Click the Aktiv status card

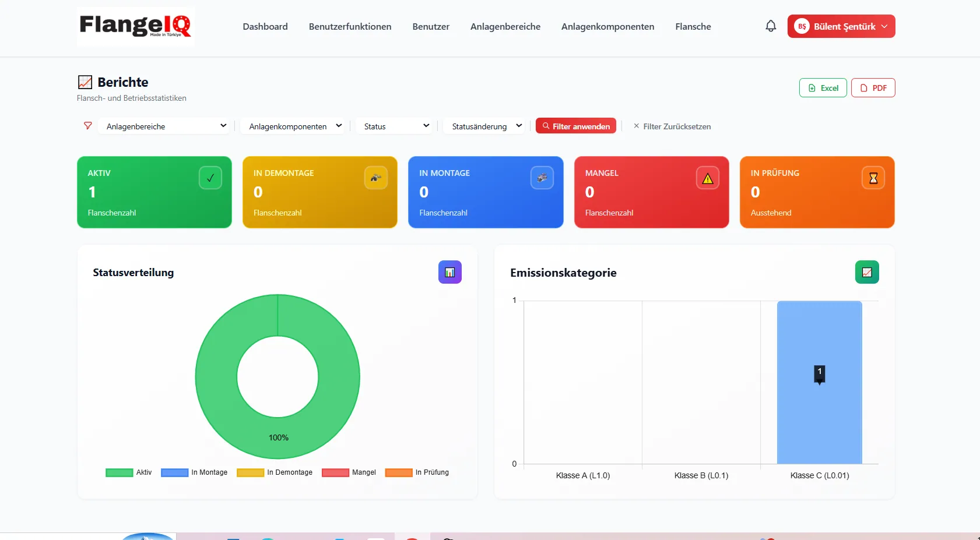click(154, 192)
